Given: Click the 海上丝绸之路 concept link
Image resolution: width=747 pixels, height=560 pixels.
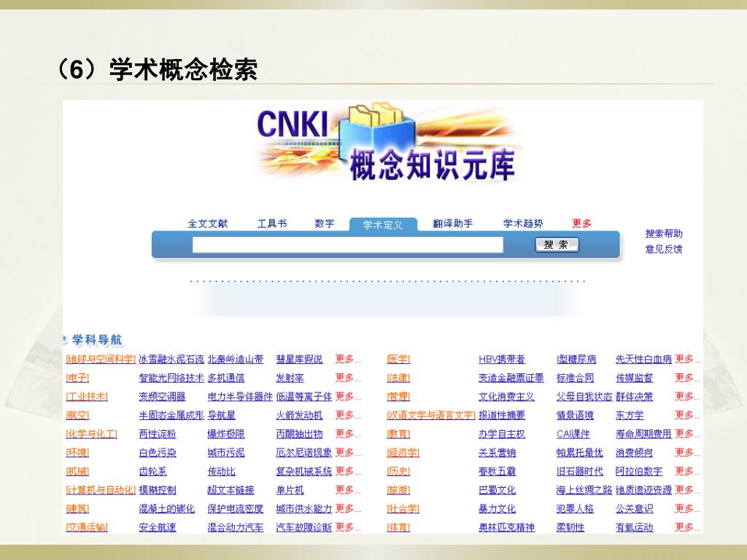Looking at the screenshot, I should pyautogui.click(x=584, y=490).
